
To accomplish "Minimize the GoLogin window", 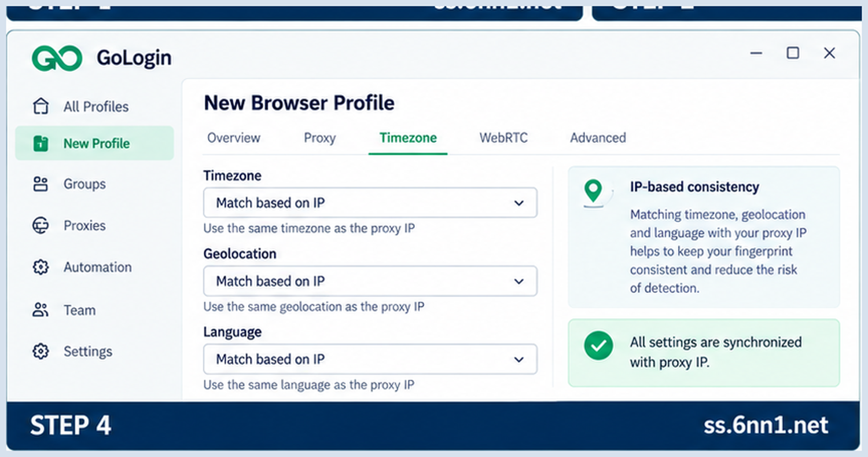I will pyautogui.click(x=756, y=53).
